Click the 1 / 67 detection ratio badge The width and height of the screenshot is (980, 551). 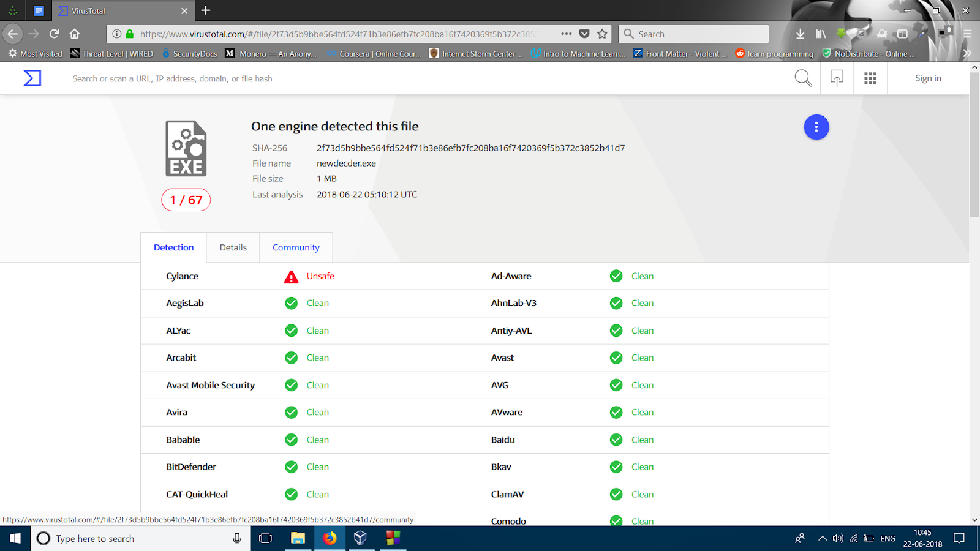click(x=186, y=200)
